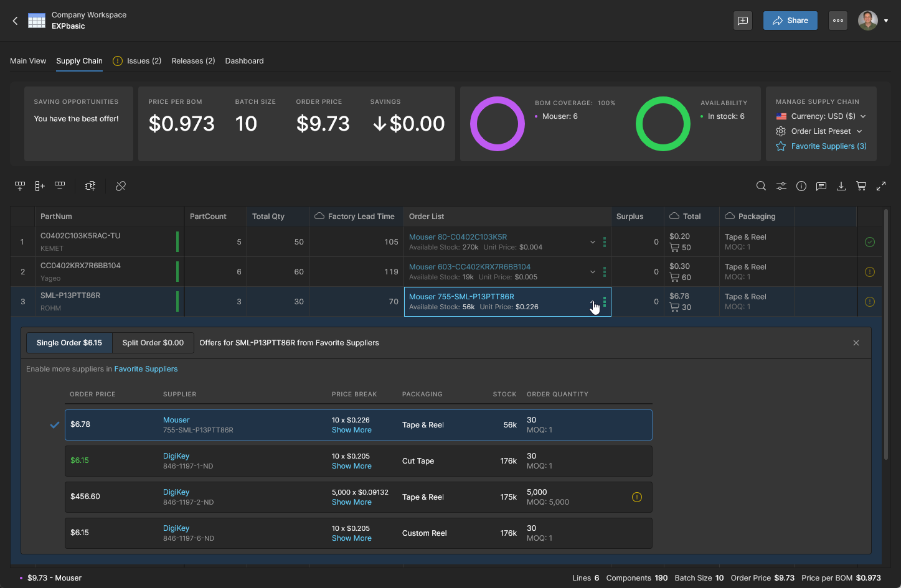Click the vertical scrollbar beside the table
901x588 pixels.
885,336
